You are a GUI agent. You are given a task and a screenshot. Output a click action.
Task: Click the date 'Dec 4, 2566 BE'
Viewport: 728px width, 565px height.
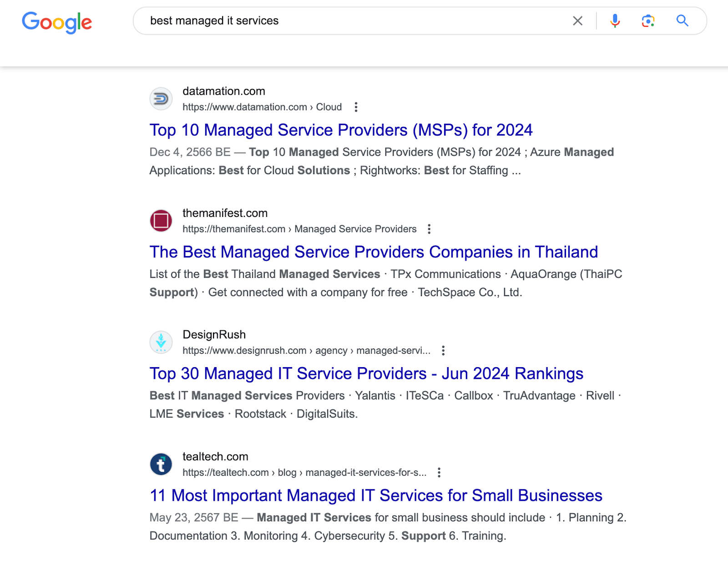190,152
